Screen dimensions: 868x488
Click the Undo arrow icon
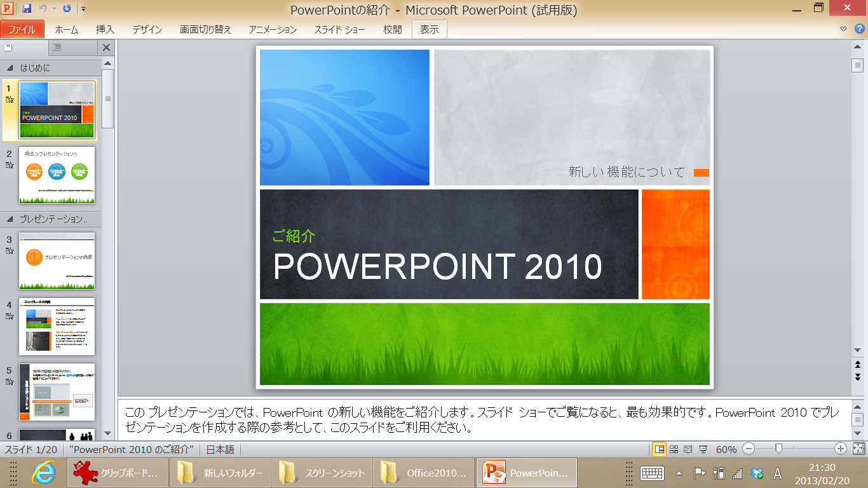(43, 9)
